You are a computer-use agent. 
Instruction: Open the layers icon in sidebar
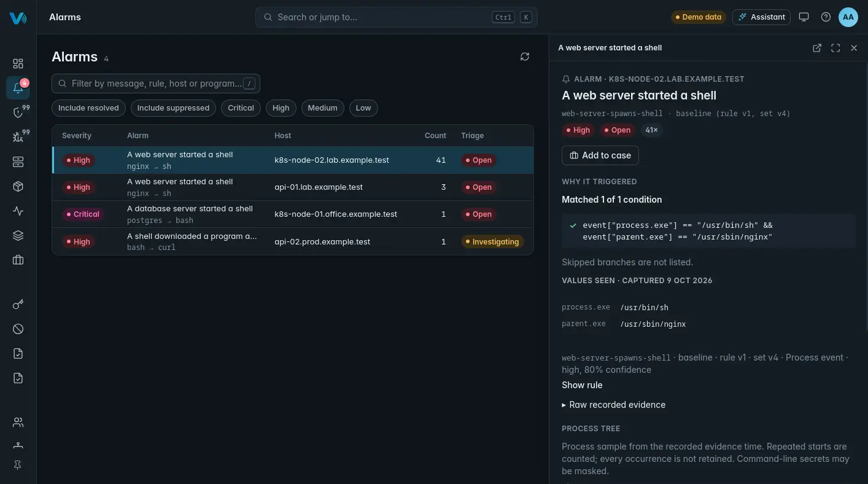pyautogui.click(x=18, y=236)
